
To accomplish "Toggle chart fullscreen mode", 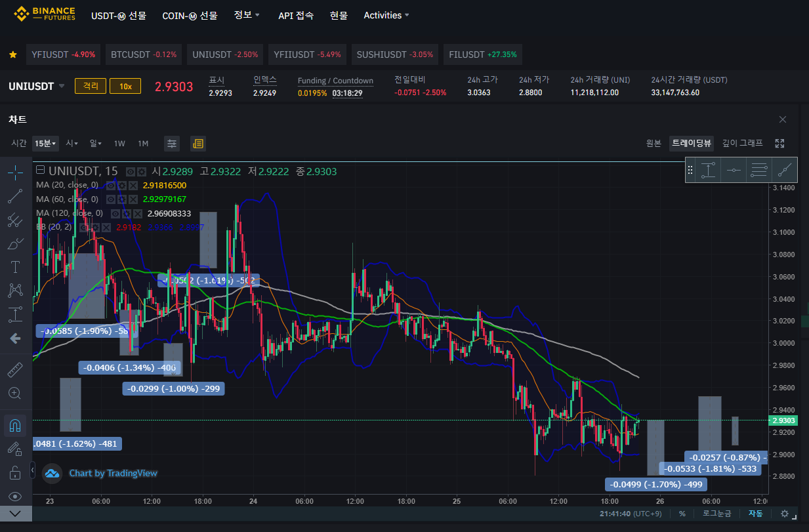I will (x=779, y=143).
